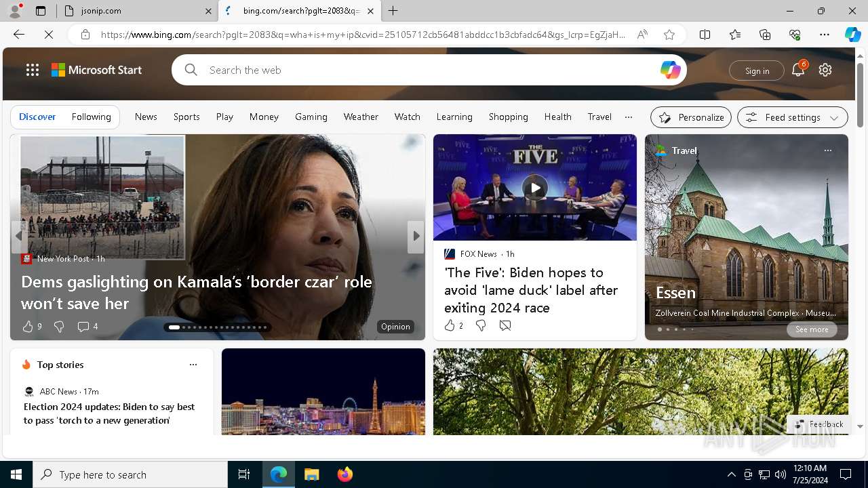Show next carousel story

[416, 236]
